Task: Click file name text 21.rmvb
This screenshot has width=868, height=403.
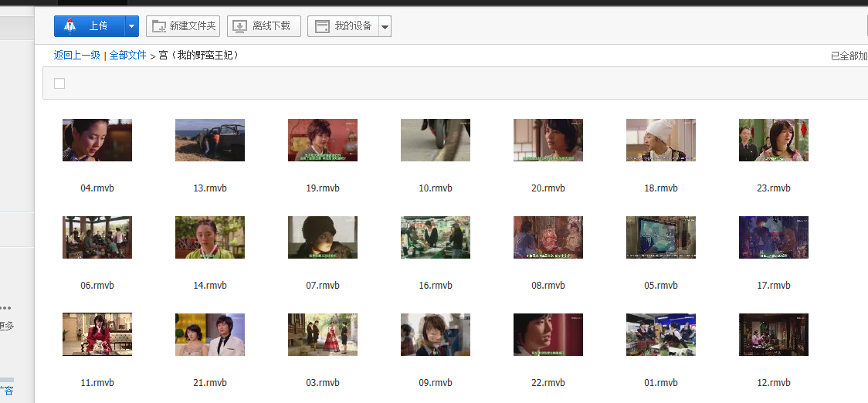Action: (x=210, y=383)
